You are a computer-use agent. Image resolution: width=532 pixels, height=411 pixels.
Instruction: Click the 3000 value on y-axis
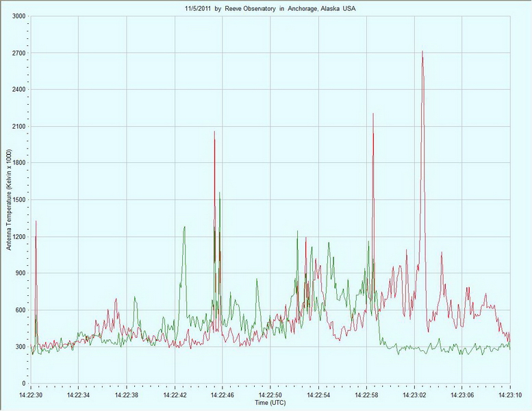coord(18,16)
